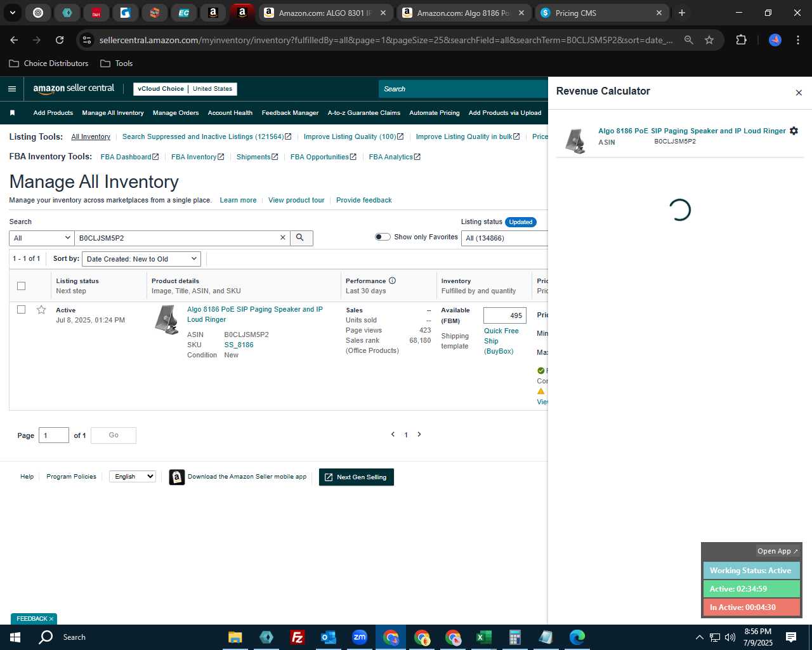Click View product tour link

(296, 200)
